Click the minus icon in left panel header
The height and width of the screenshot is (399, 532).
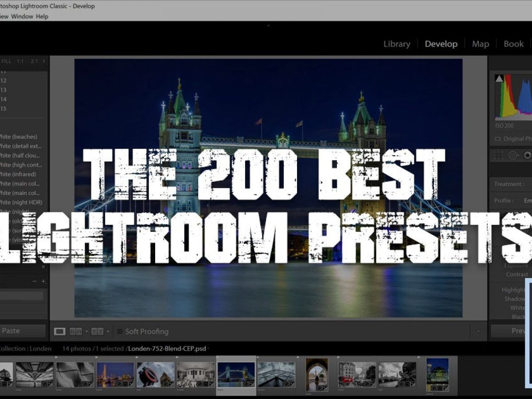pos(35,282)
